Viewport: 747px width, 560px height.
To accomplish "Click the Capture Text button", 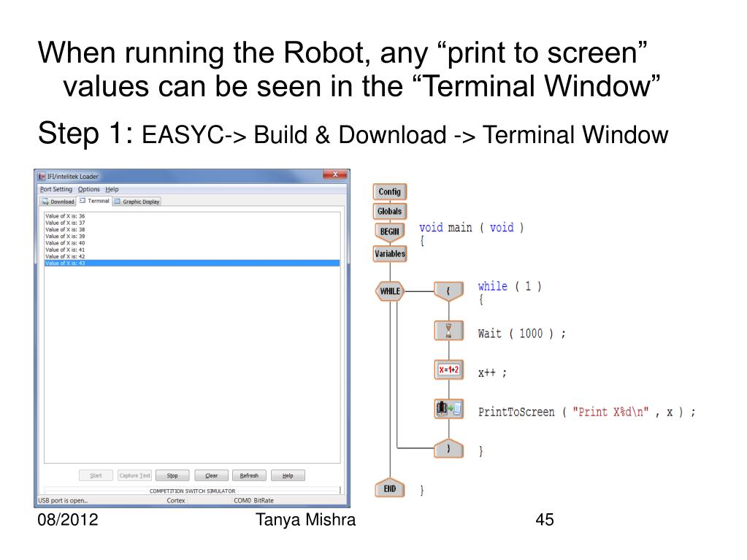I will click(x=135, y=475).
